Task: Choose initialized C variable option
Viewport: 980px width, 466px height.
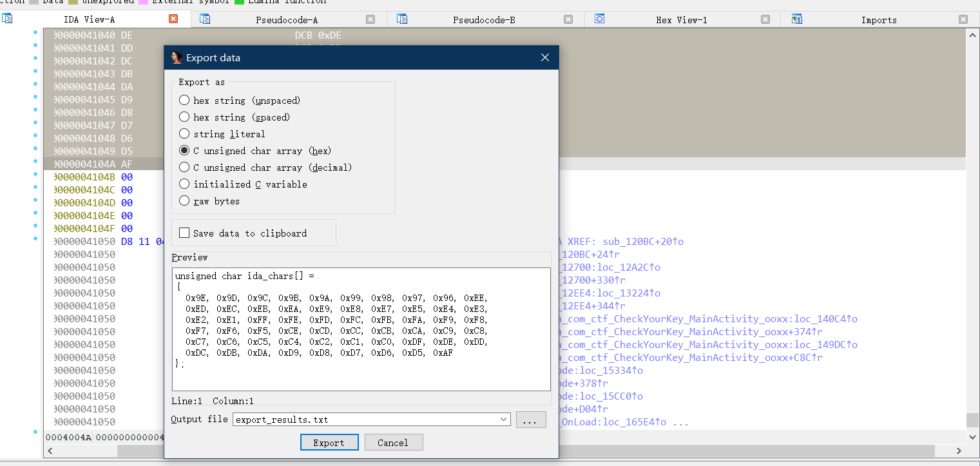Action: click(184, 184)
